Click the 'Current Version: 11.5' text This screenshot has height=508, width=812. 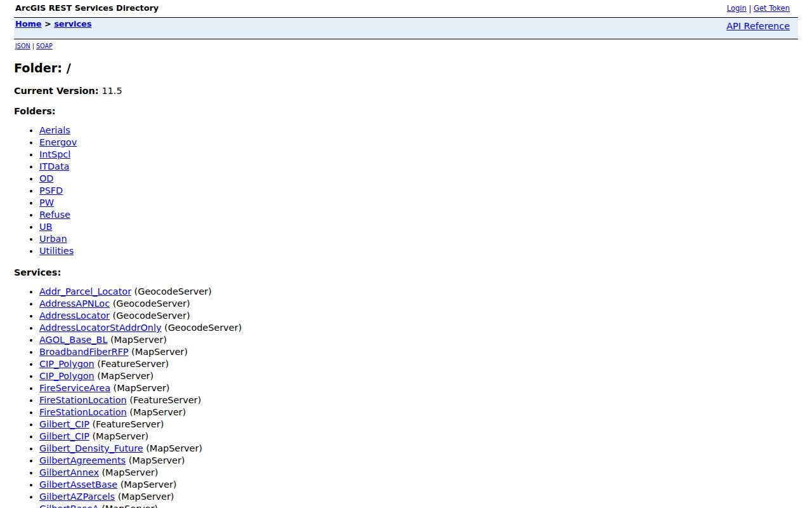click(x=68, y=91)
